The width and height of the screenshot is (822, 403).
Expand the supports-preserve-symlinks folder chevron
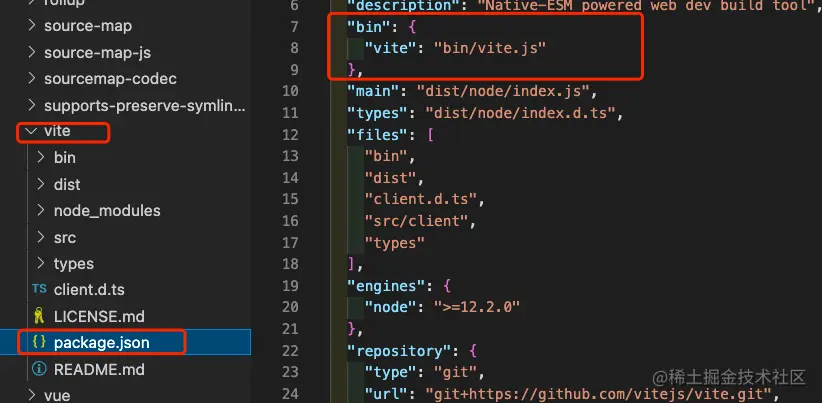click(31, 105)
